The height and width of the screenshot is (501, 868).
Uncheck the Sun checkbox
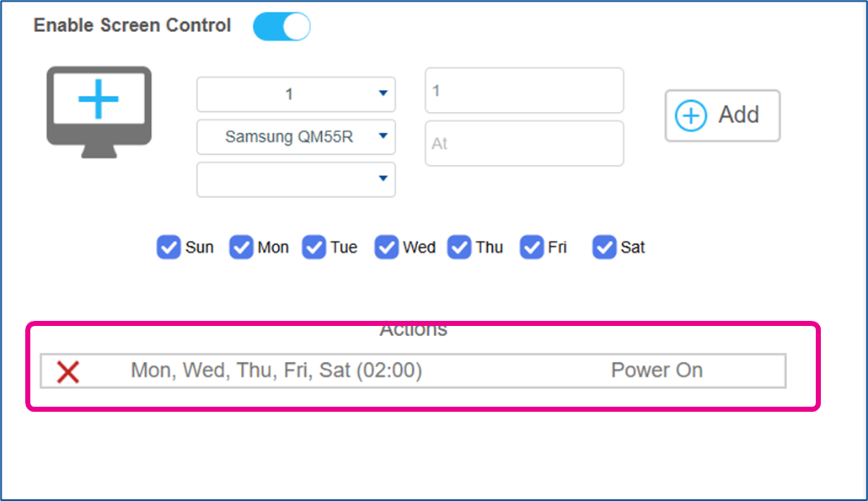point(169,248)
